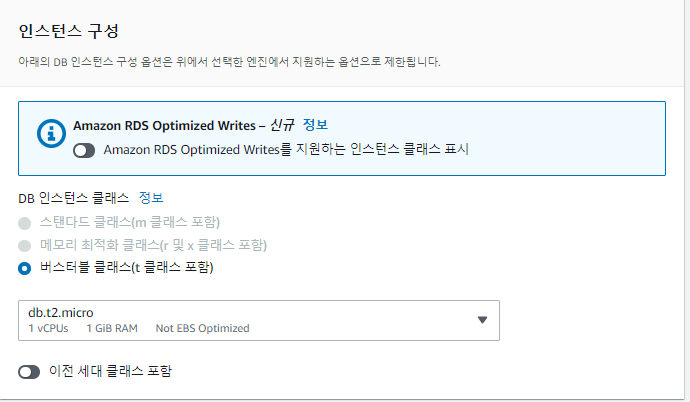Click the 이전 세대 클래스 포함 label text
This screenshot has width=690, height=402.
(x=110, y=371)
